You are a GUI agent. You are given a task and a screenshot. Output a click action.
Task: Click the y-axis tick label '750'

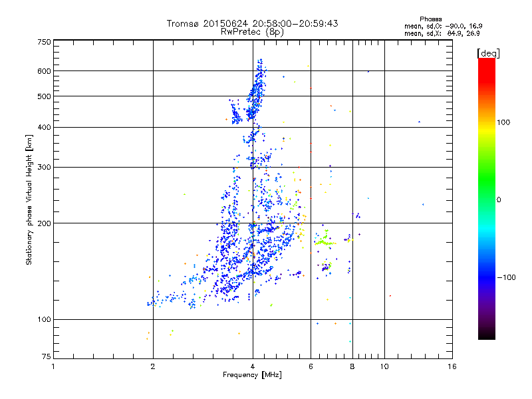coord(45,42)
